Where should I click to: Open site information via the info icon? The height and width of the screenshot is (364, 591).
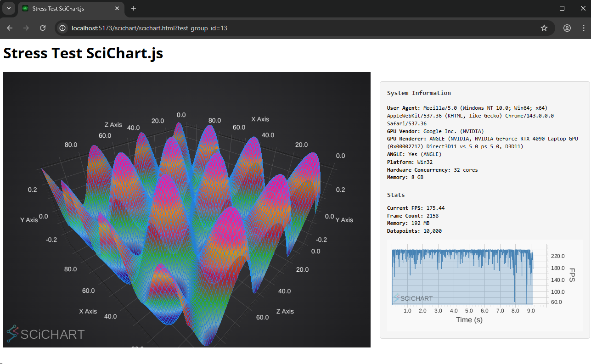pyautogui.click(x=62, y=28)
